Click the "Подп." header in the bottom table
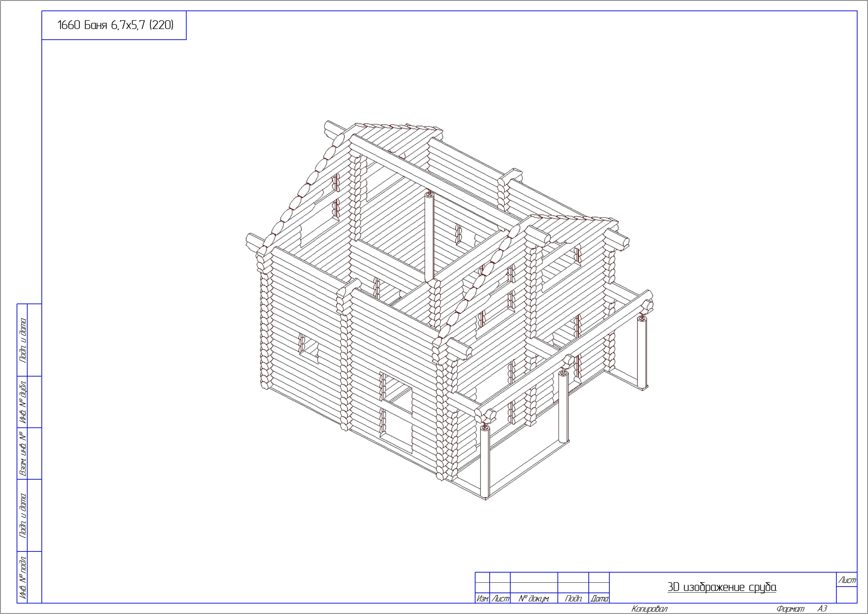Viewport: 868px width, 614px height. click(x=573, y=598)
